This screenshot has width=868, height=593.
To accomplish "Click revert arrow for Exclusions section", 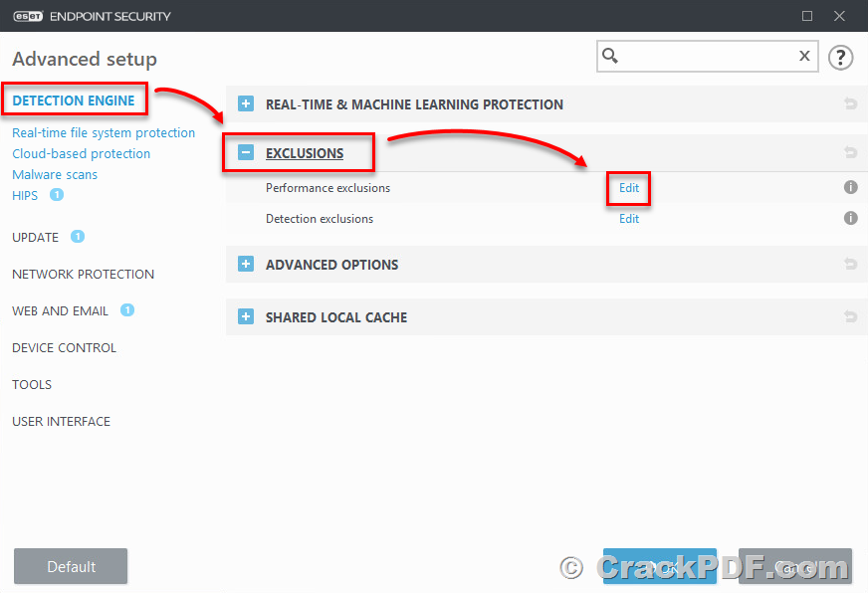I will (850, 152).
